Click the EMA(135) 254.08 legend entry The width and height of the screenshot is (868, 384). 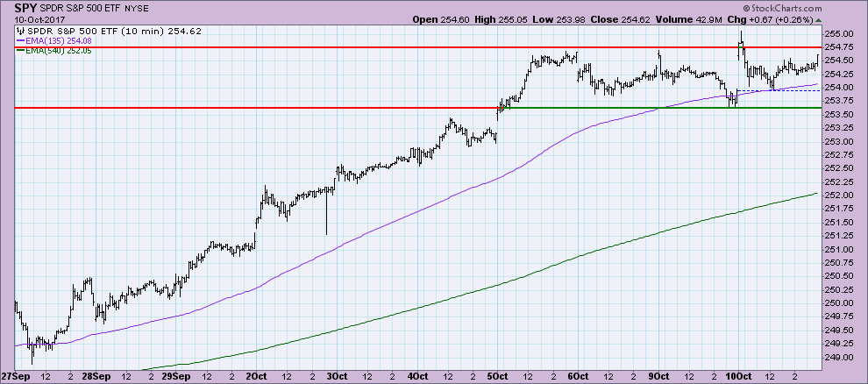(x=60, y=40)
